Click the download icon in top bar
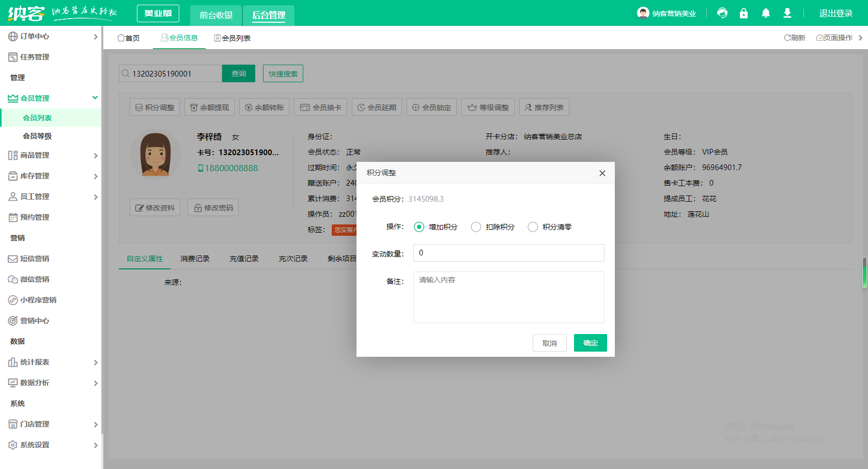The image size is (868, 469). click(787, 13)
